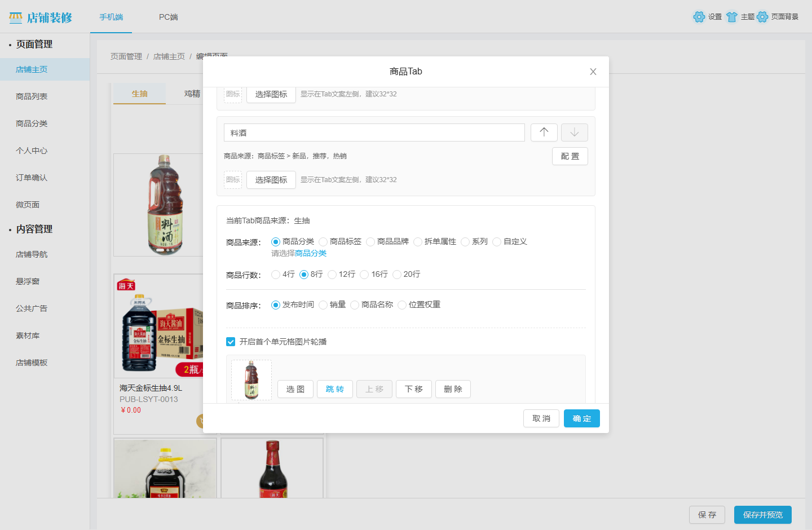Open the 页面背景 gear icon

[x=762, y=17]
